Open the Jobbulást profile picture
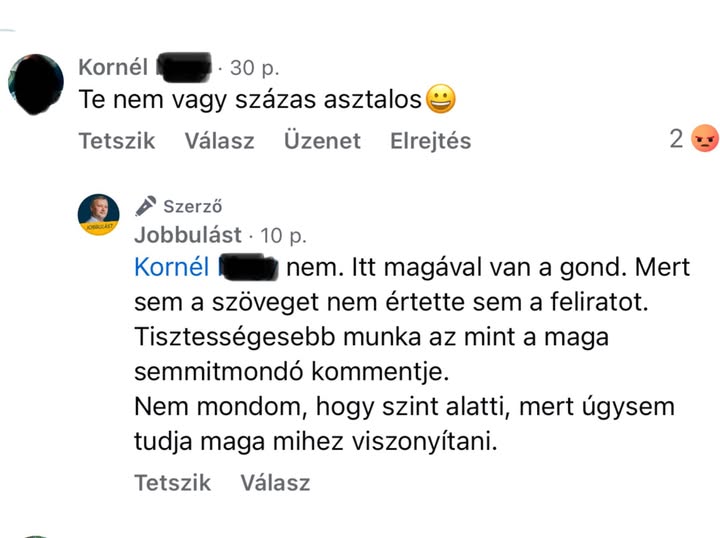The height and width of the screenshot is (538, 720). pyautogui.click(x=98, y=214)
